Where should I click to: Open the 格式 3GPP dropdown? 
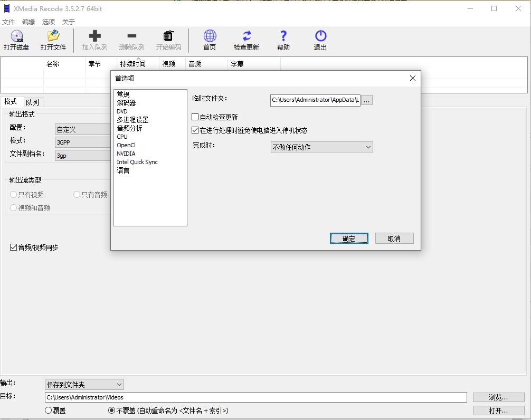pos(83,142)
